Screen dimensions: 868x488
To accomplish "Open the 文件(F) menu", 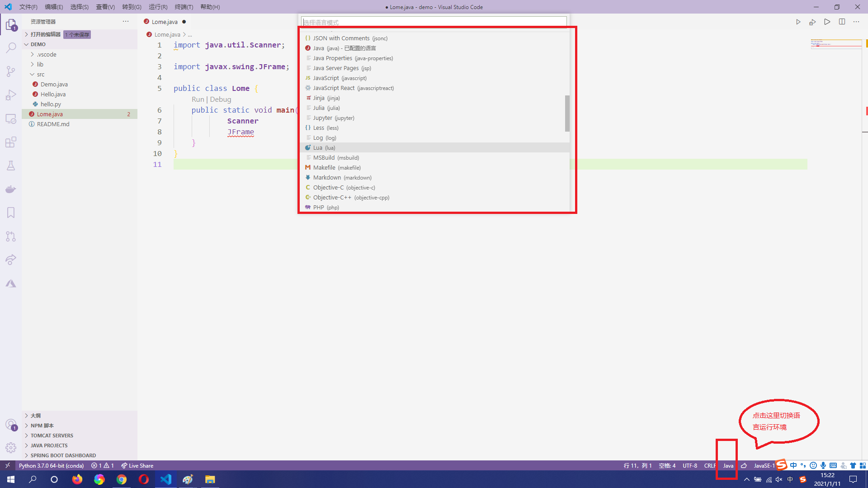I will tap(28, 7).
